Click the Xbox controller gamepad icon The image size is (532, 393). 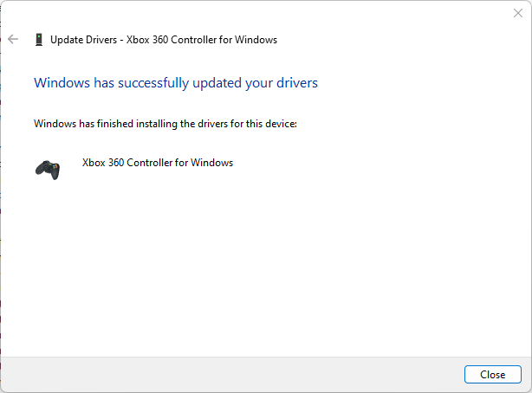(x=48, y=168)
